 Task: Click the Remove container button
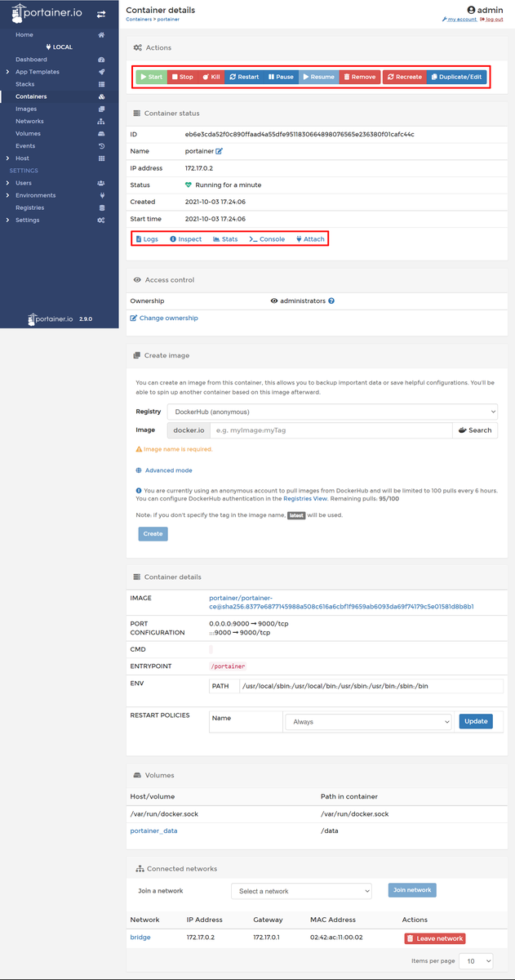click(359, 77)
